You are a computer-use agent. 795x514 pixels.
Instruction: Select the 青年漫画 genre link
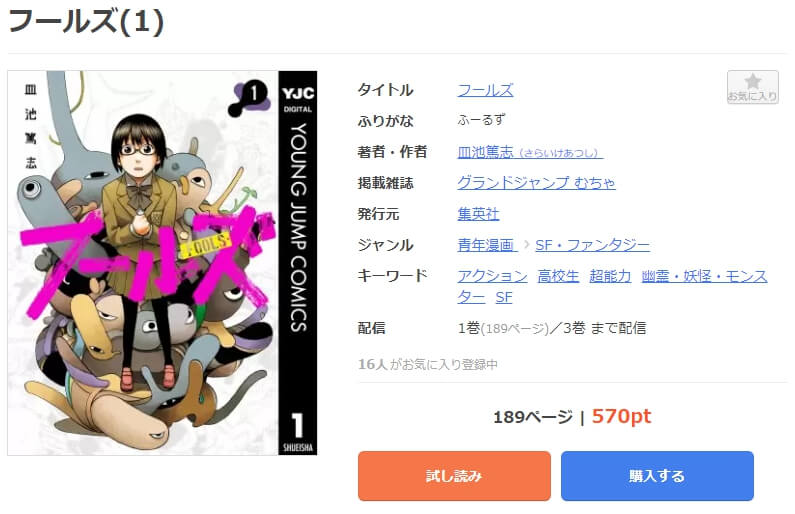(x=487, y=245)
